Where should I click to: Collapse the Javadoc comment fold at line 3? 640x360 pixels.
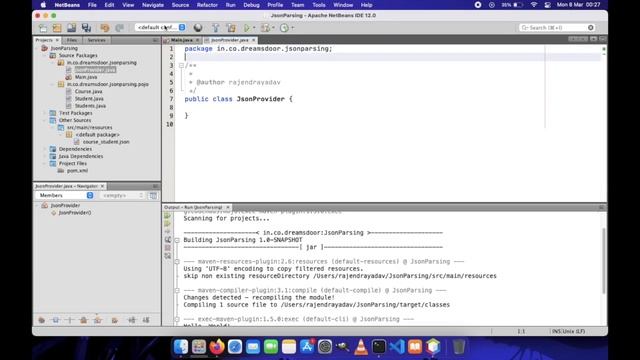click(181, 65)
